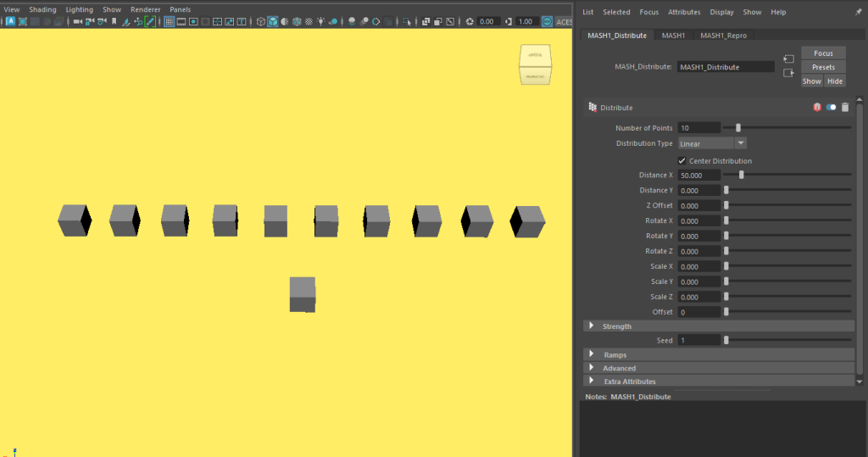The width and height of the screenshot is (868, 457).
Task: Click the Hide button
Action: 835,81
